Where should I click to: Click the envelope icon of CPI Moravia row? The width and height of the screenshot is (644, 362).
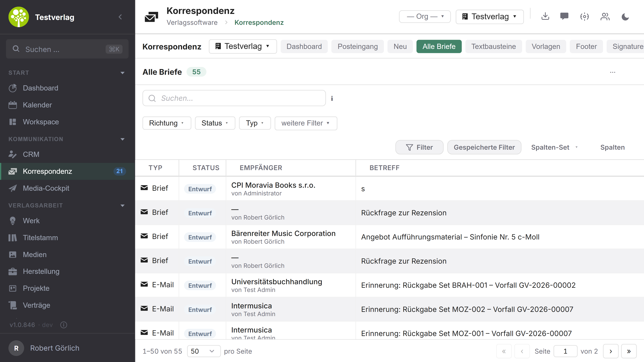pyautogui.click(x=144, y=188)
